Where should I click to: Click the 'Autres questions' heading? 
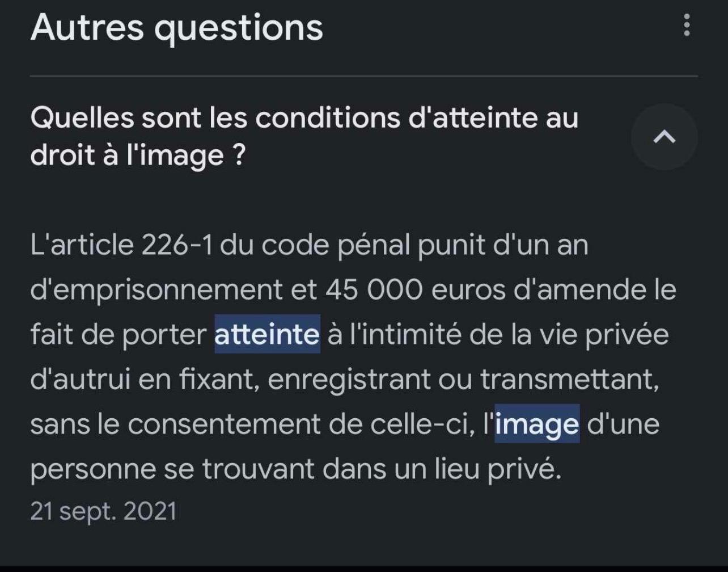pyautogui.click(x=176, y=27)
